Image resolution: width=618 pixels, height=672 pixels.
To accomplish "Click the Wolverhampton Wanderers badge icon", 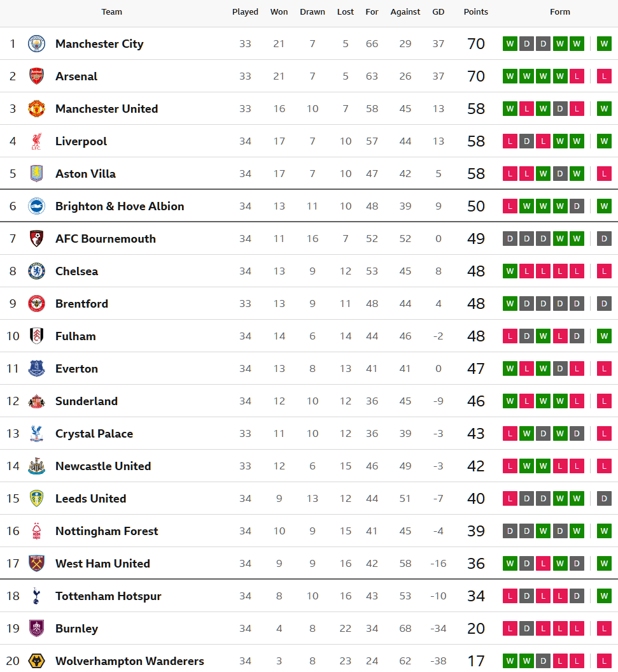I will pyautogui.click(x=36, y=661).
